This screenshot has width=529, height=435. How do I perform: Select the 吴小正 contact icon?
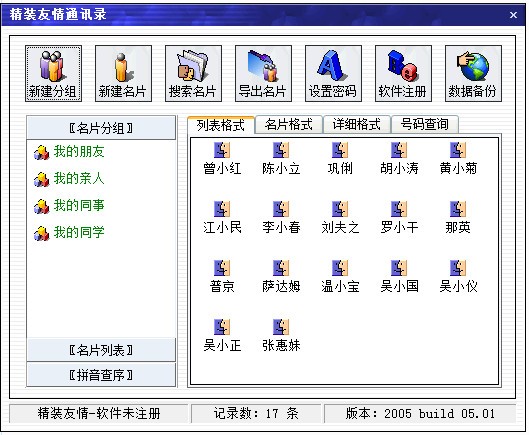click(222, 327)
